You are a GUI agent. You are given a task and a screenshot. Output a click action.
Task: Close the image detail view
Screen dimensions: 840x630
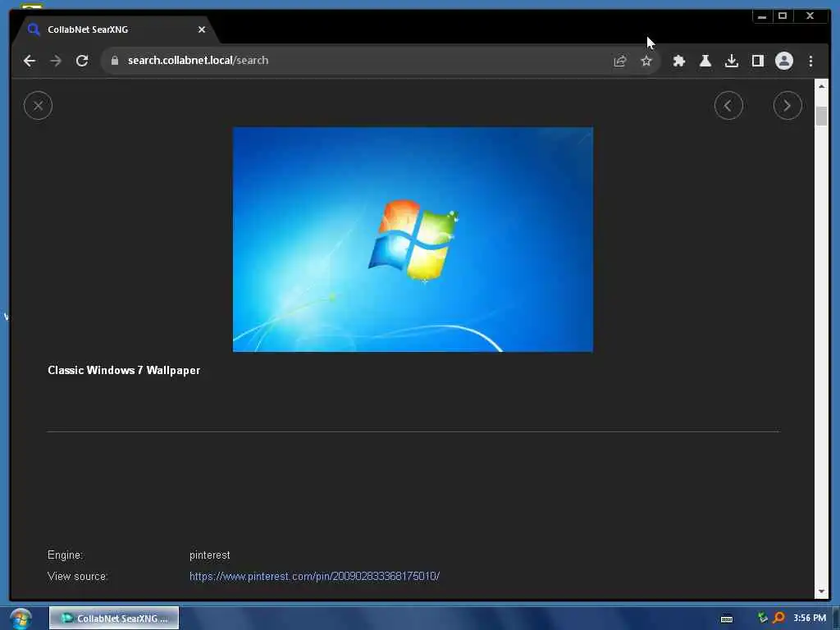(x=38, y=106)
